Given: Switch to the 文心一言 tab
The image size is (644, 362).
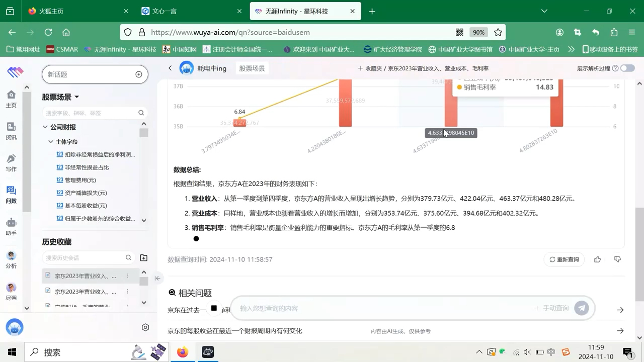Looking at the screenshot, I should click(x=192, y=11).
